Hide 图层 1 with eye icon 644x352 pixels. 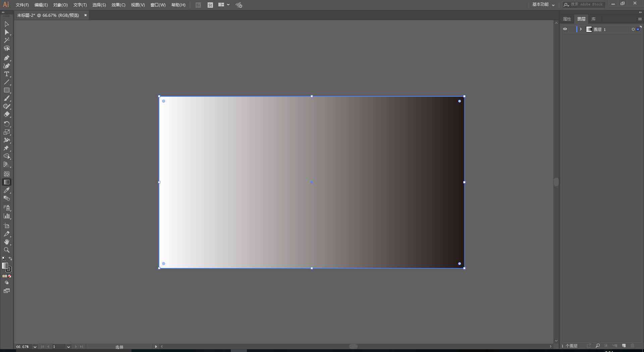(565, 29)
